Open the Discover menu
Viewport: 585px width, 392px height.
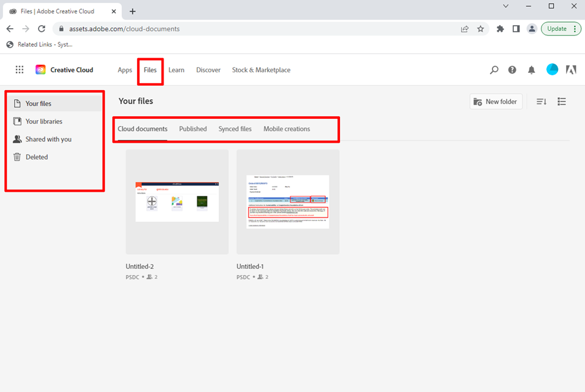coord(208,70)
